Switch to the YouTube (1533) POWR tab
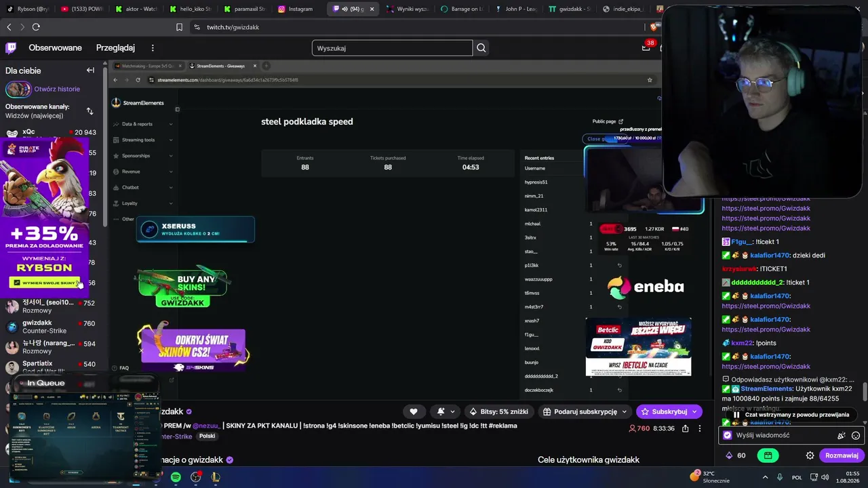Screen dimensions: 868x488 [x=82, y=9]
